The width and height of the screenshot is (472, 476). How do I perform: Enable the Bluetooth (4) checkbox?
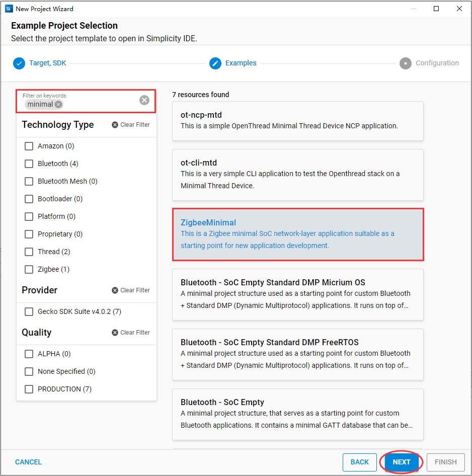coord(29,164)
